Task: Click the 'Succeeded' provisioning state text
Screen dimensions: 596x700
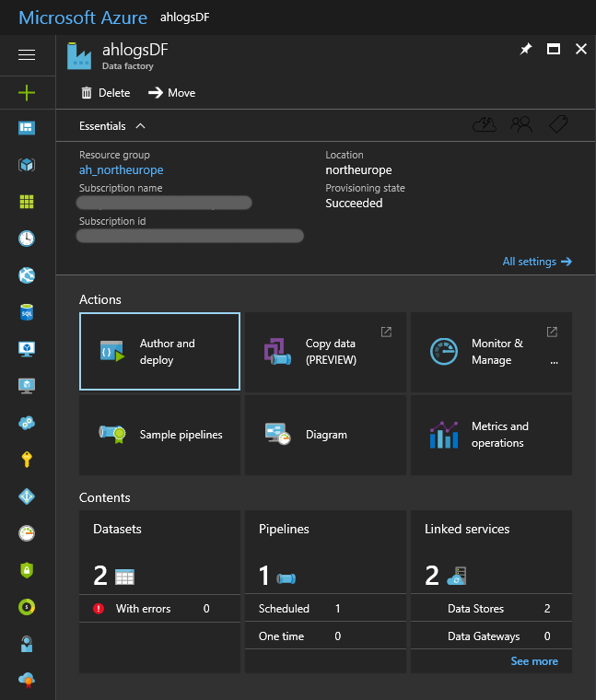Action: point(354,204)
